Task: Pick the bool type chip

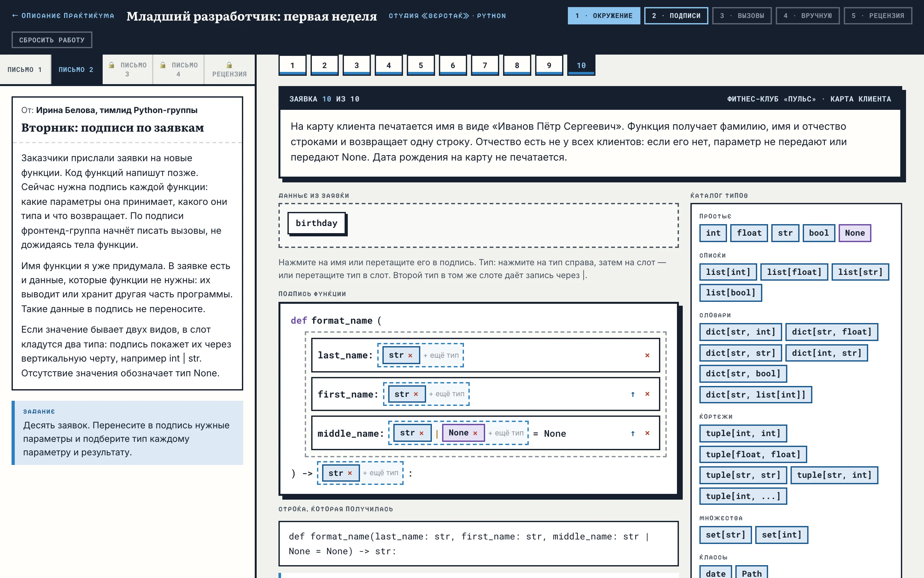Action: (x=819, y=233)
